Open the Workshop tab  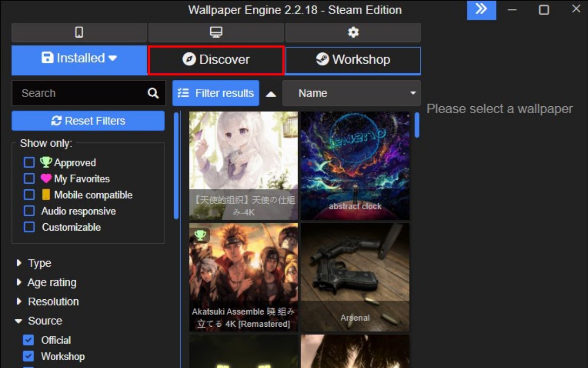353,60
